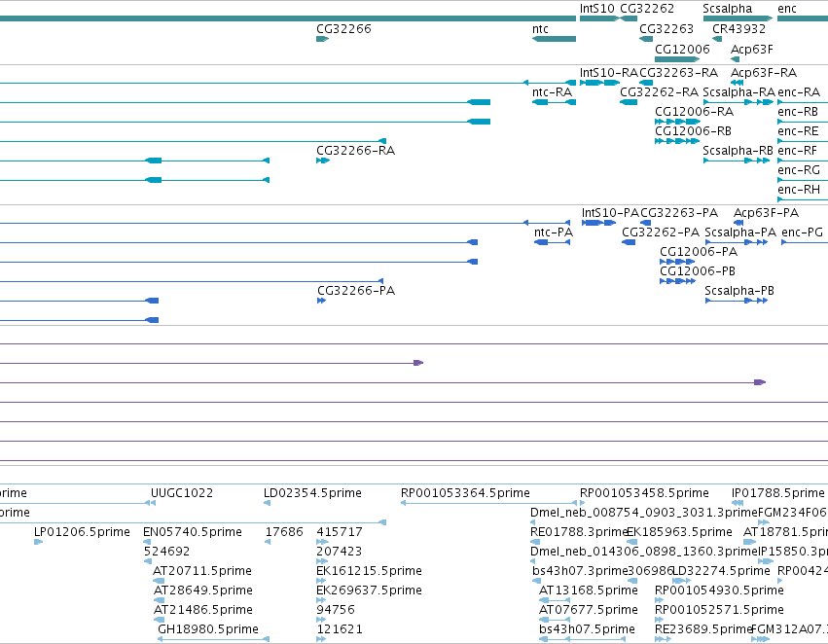Click EST feature UUGC1022
This screenshot has width=828, height=644.
pos(182,493)
